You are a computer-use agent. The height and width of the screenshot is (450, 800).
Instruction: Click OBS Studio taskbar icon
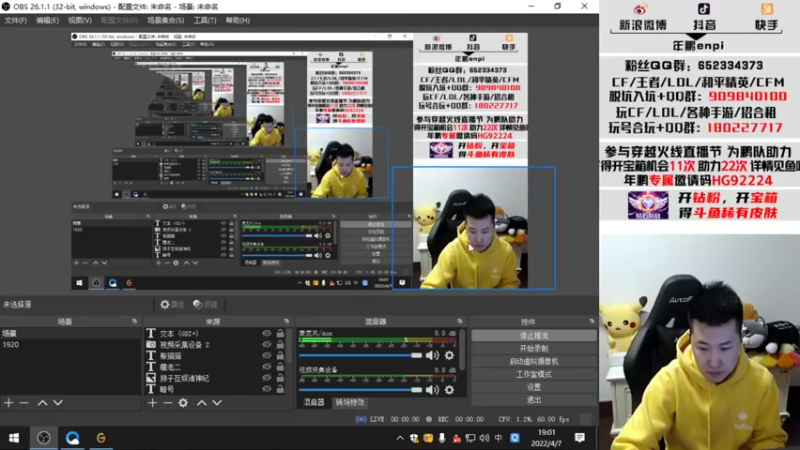tap(43, 438)
